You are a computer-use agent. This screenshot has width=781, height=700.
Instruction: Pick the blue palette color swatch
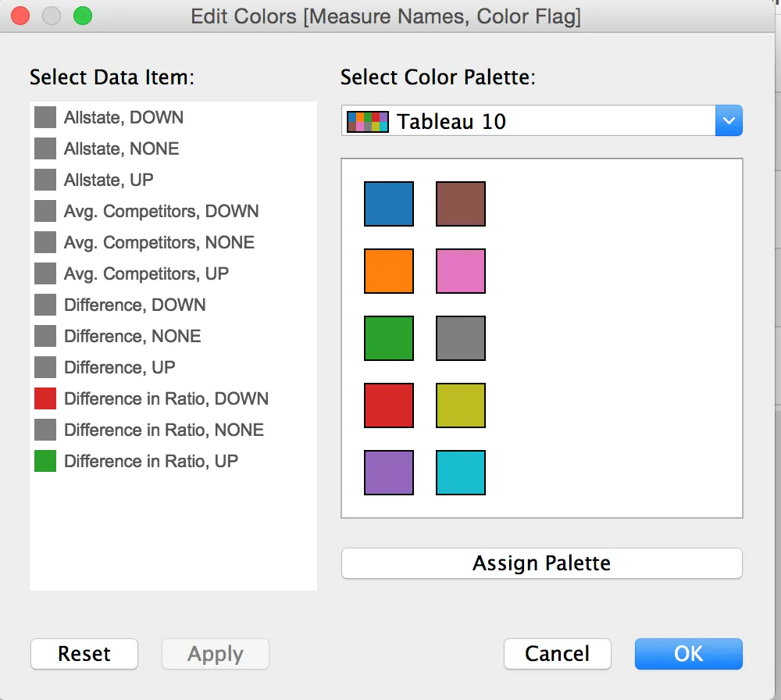click(388, 204)
